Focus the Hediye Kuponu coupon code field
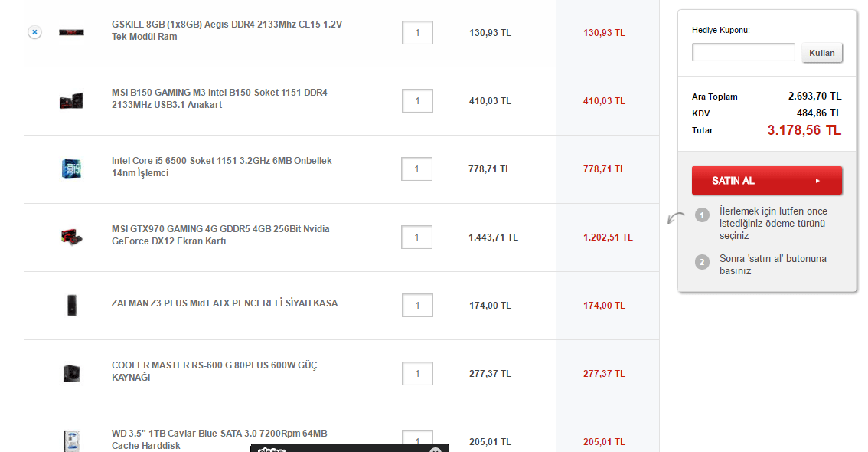 [743, 52]
